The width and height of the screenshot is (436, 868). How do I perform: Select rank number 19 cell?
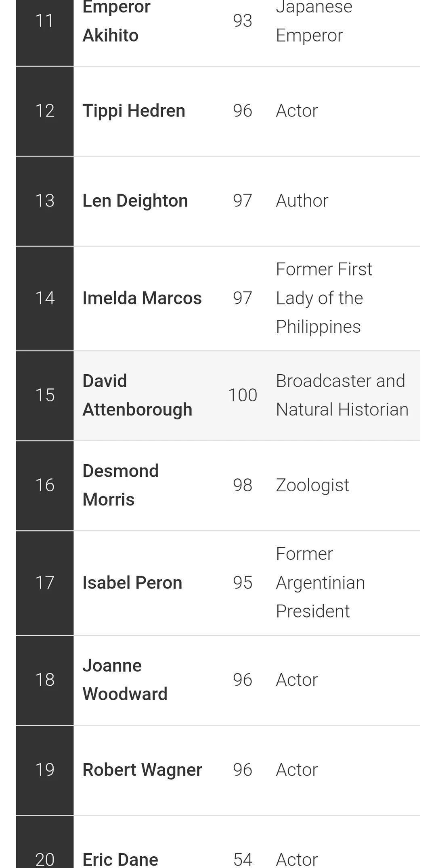pyautogui.click(x=45, y=770)
